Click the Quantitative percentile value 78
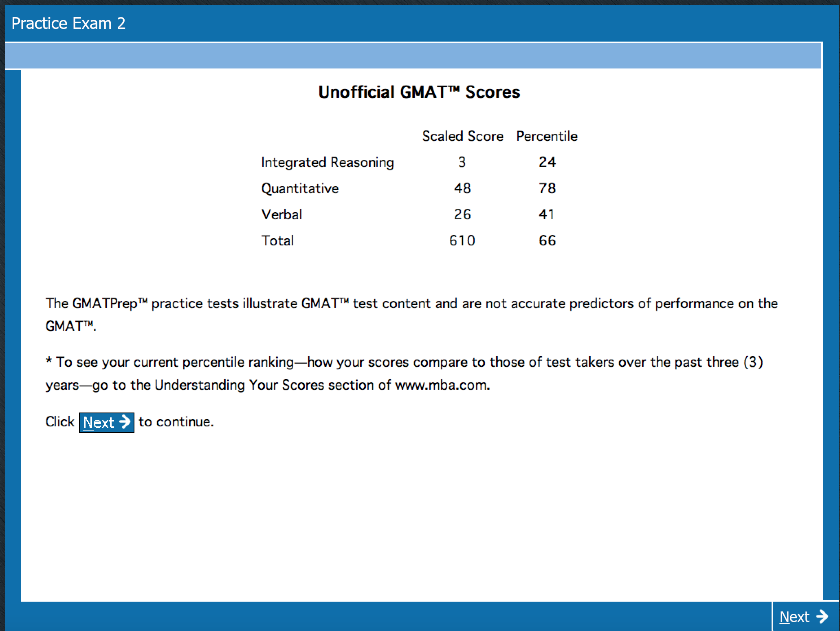This screenshot has width=840, height=631. pyautogui.click(x=547, y=188)
